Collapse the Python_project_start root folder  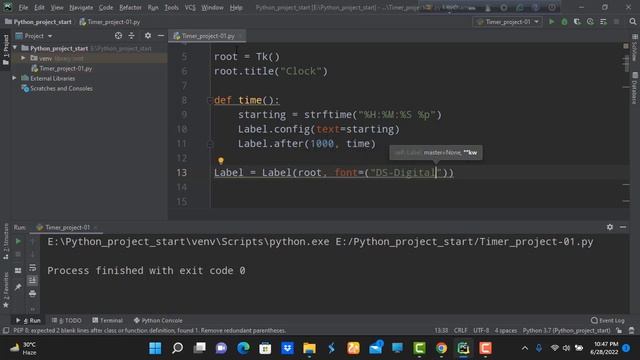(x=15, y=48)
